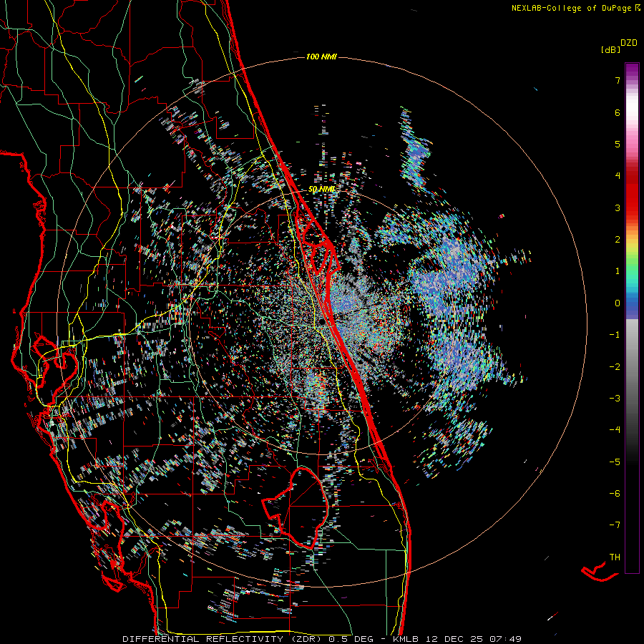This screenshot has width=644, height=644.
Task: Click the 100 NMI range ring label
Action: coord(321,57)
